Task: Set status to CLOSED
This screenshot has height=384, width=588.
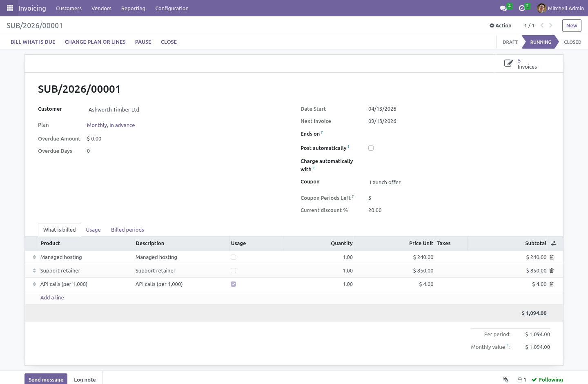Action: click(x=572, y=42)
